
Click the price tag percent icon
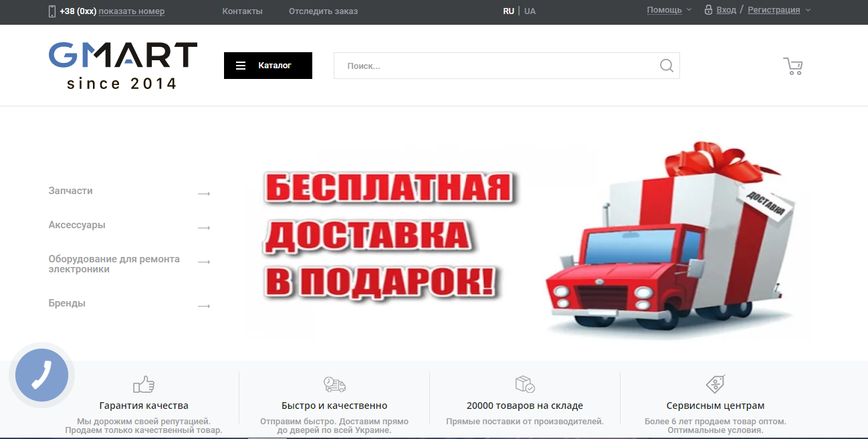[x=716, y=384]
